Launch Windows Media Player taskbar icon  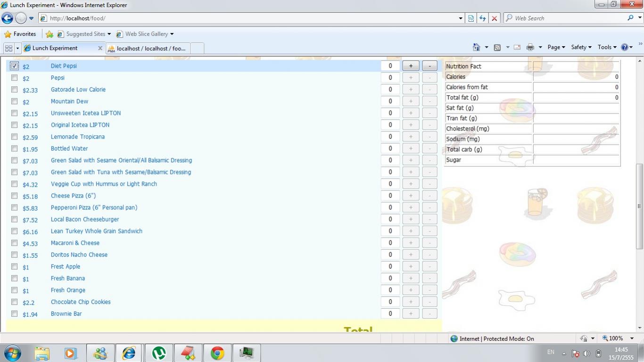(x=71, y=353)
